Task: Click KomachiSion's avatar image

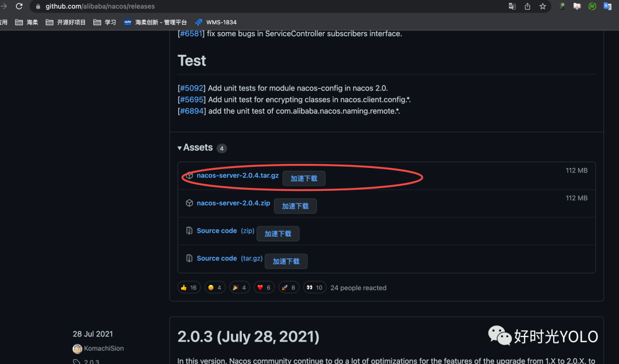Action: [x=77, y=349]
